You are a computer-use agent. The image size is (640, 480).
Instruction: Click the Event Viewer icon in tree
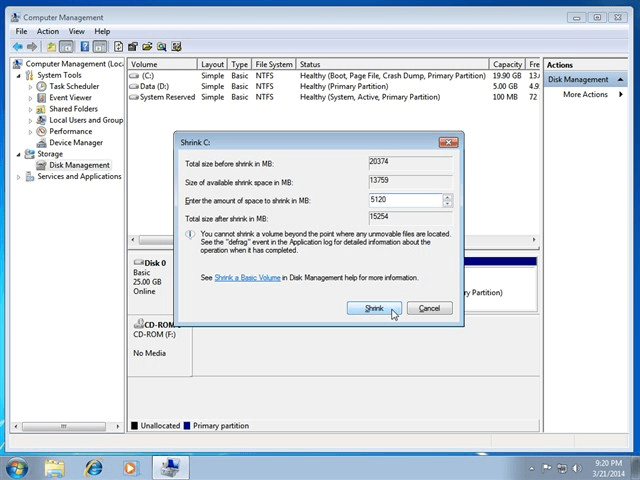41,98
